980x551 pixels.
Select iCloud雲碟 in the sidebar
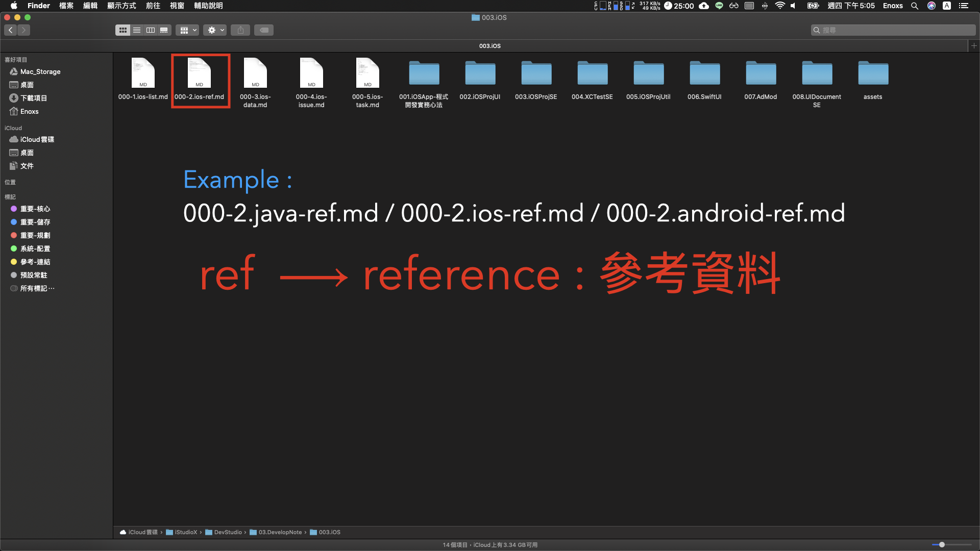(37, 139)
